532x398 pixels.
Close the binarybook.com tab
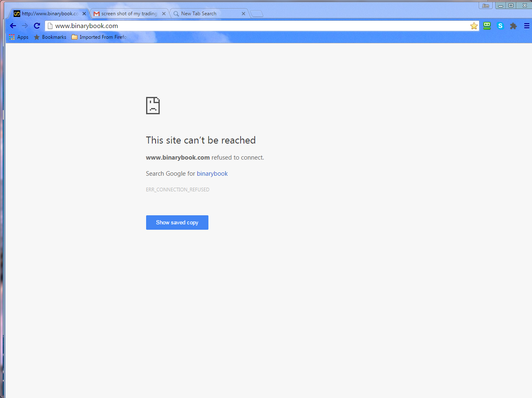click(84, 14)
